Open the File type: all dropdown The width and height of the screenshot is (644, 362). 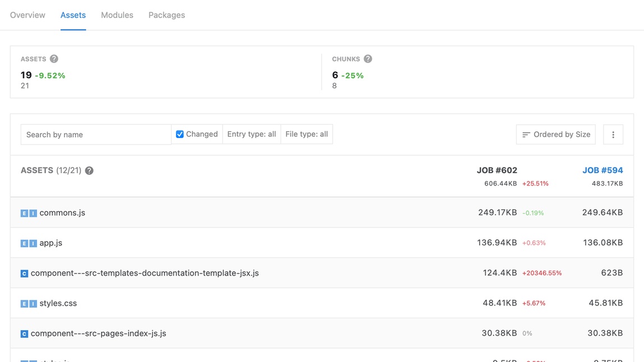(306, 134)
